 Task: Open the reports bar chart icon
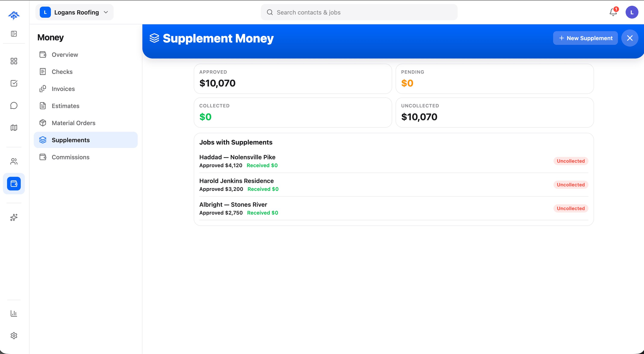coord(14,314)
